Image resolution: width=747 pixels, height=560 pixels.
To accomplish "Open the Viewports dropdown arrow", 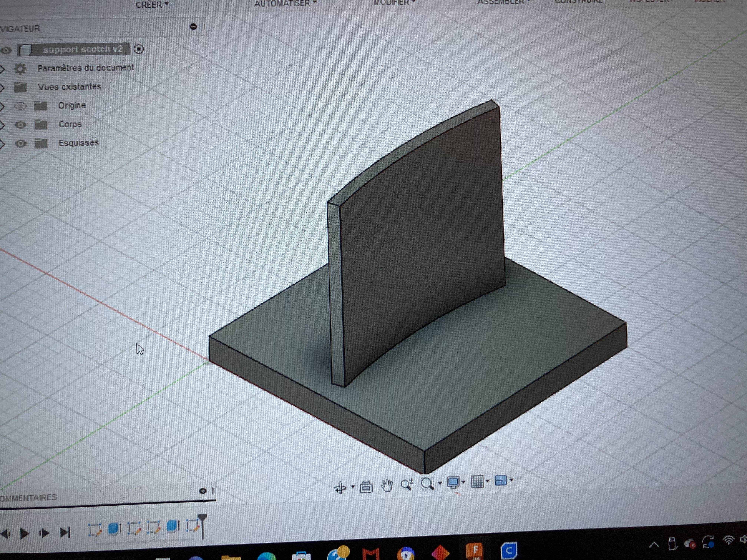I will click(511, 480).
